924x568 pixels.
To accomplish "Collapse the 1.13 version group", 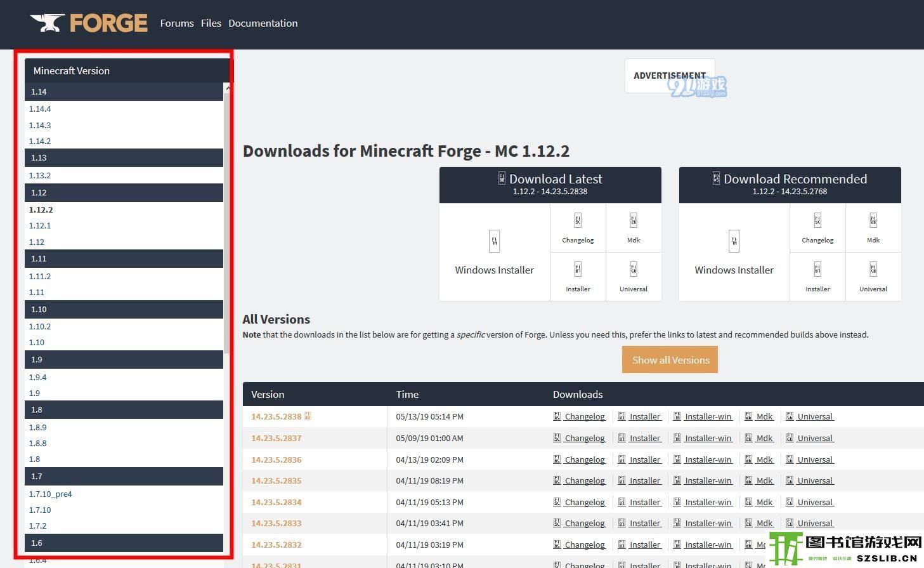I will (124, 157).
